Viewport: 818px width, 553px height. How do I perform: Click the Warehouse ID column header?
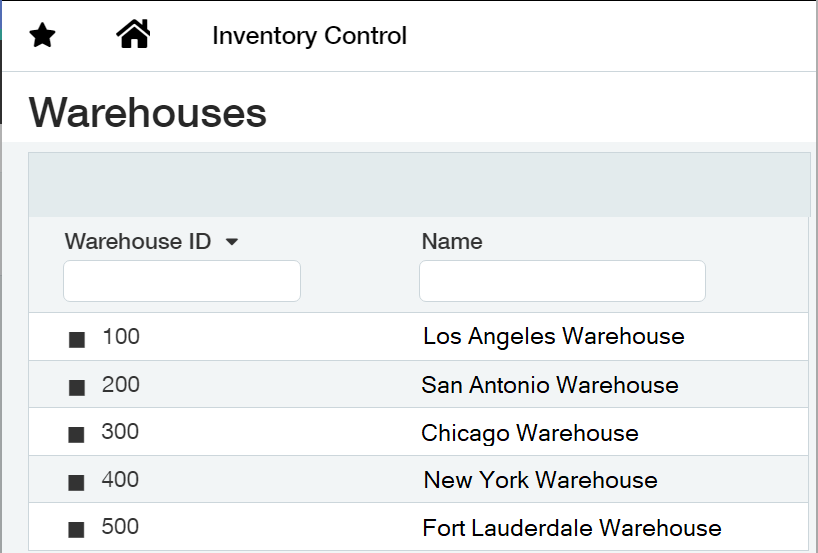point(138,242)
